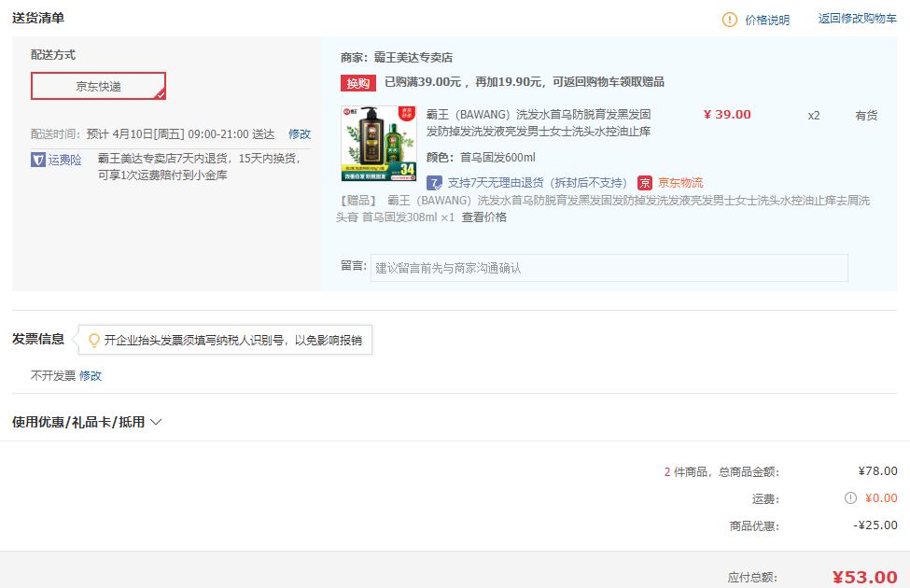The height and width of the screenshot is (588, 910).
Task: Click the price explanation warning icon
Action: [730, 20]
